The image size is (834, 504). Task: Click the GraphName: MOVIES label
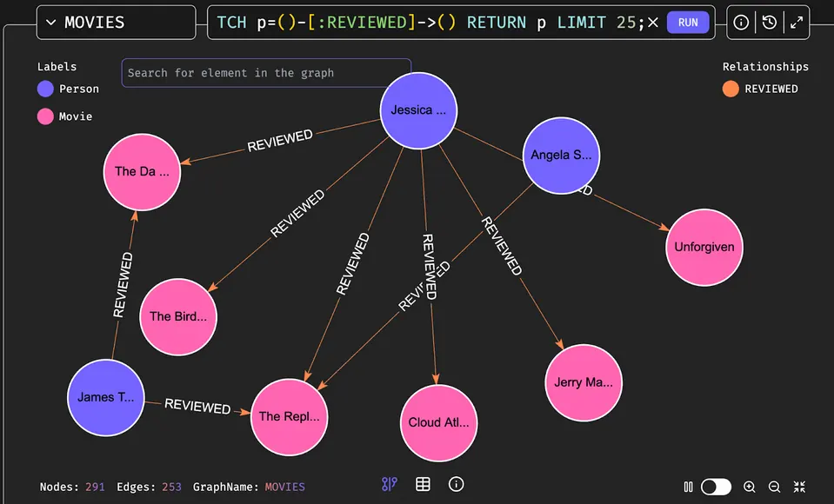249,487
